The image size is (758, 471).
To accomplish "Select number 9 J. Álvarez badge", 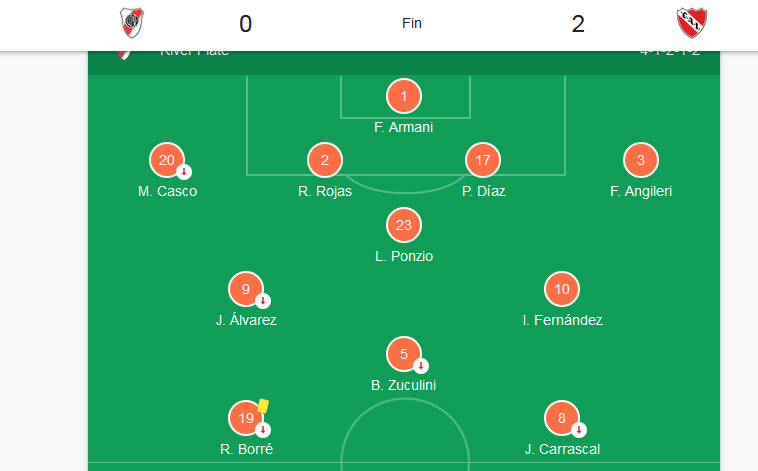I will [246, 289].
